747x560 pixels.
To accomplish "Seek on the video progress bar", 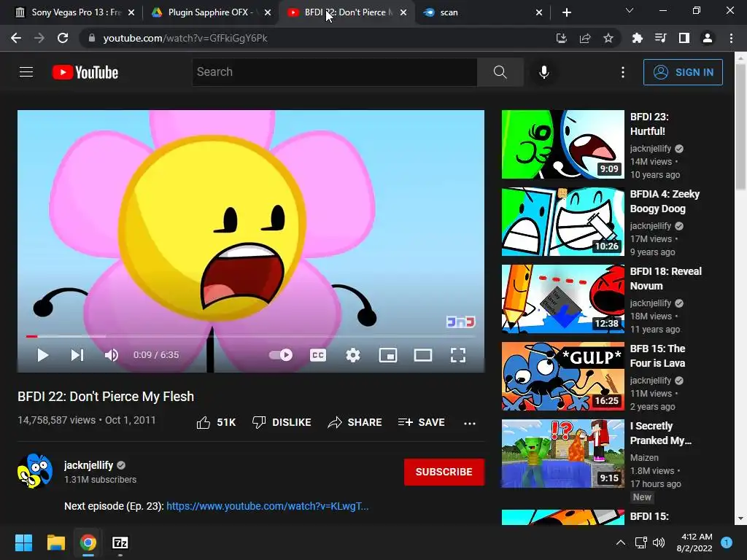I will (x=251, y=336).
